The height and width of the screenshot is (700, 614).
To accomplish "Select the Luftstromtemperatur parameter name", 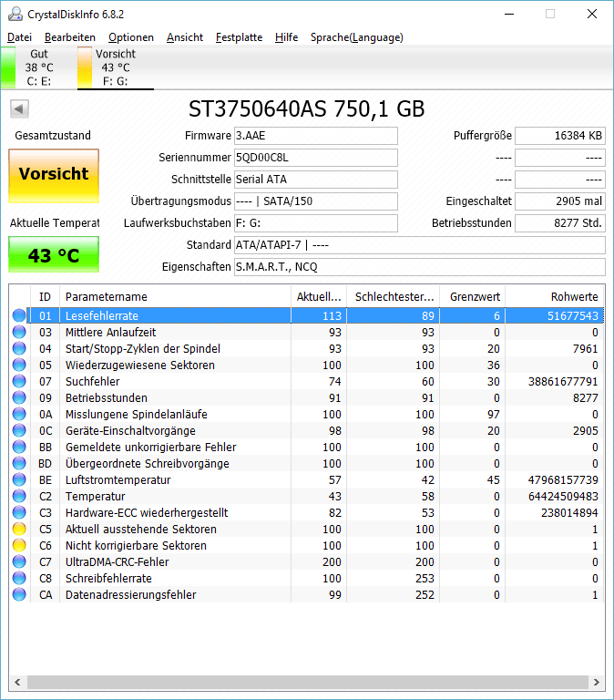I will (x=118, y=480).
